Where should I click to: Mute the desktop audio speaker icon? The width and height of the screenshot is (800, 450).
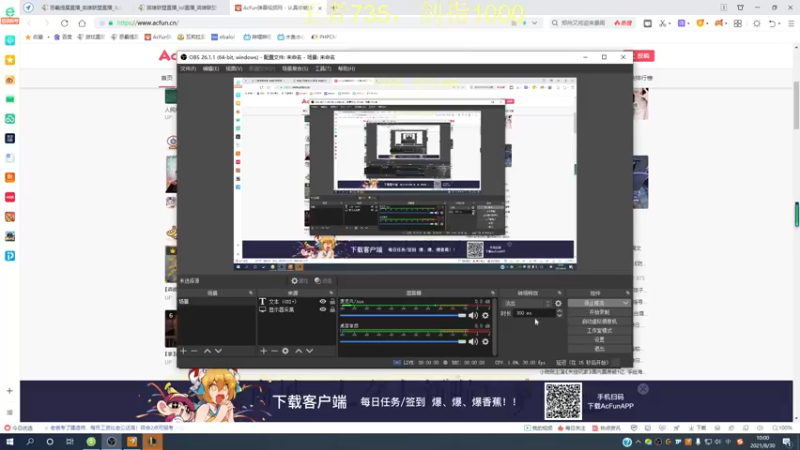point(473,341)
